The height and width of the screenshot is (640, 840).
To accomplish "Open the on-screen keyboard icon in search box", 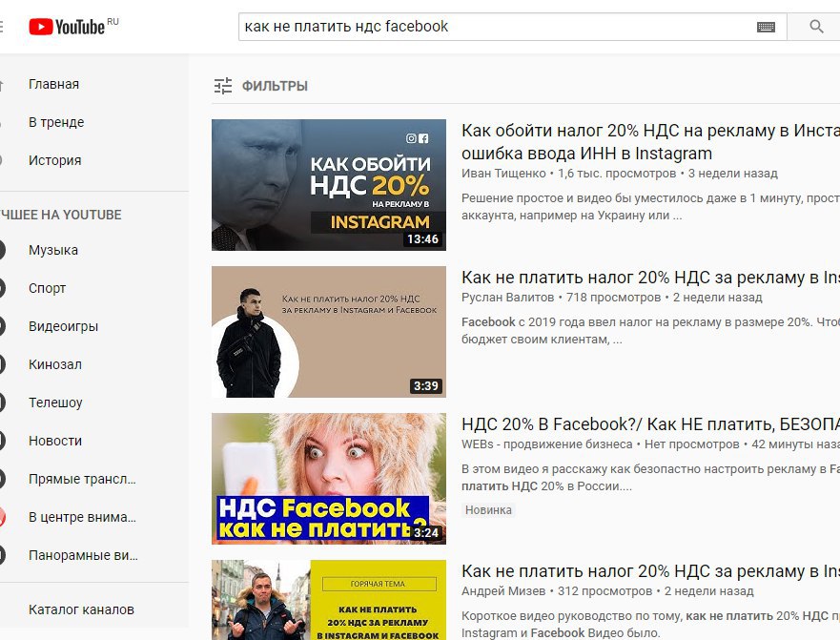I will (x=766, y=27).
